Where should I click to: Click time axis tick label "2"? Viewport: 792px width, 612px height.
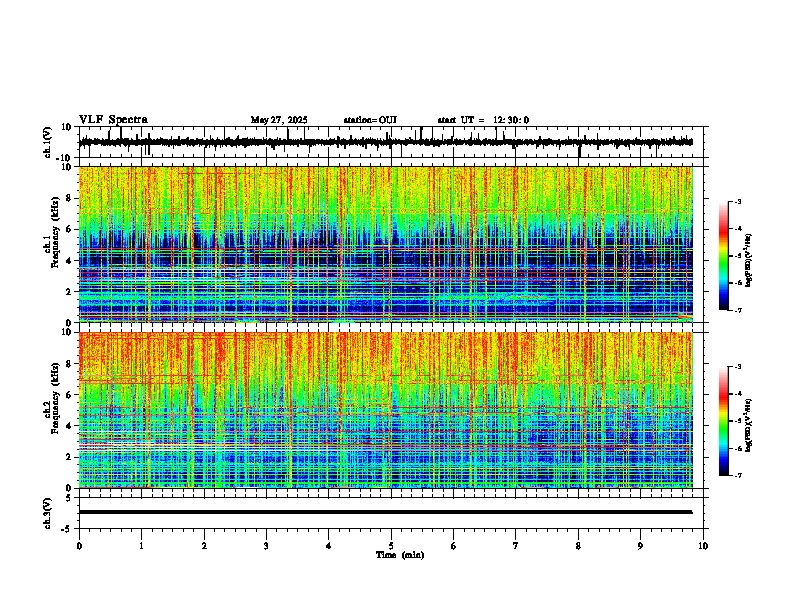point(204,546)
